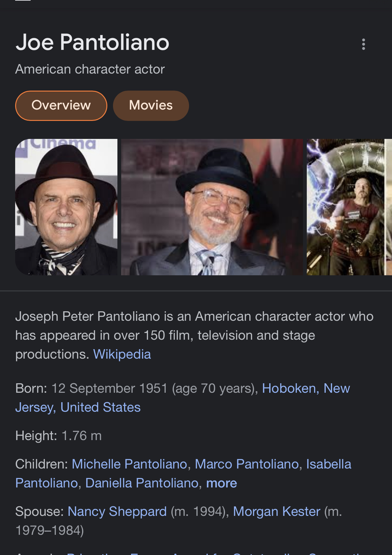
Task: Open first photo with brown fedora
Action: 66,207
